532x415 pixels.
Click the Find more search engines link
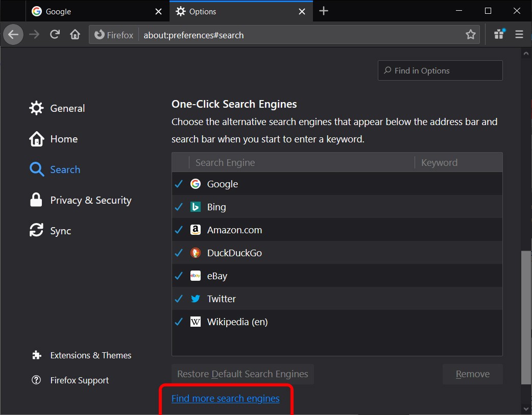(225, 399)
